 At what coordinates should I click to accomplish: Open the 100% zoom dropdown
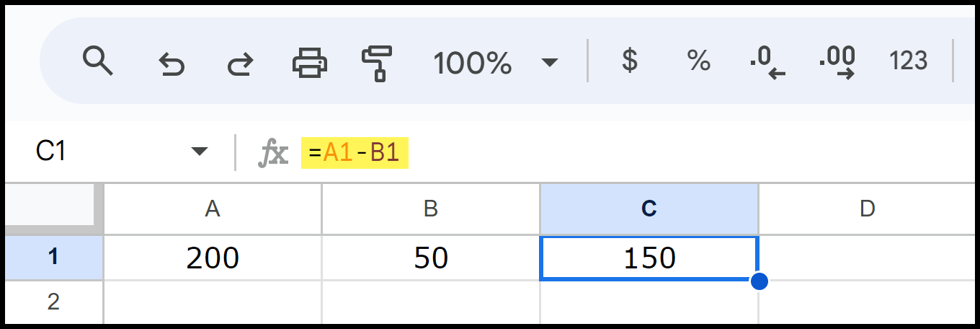coord(496,63)
